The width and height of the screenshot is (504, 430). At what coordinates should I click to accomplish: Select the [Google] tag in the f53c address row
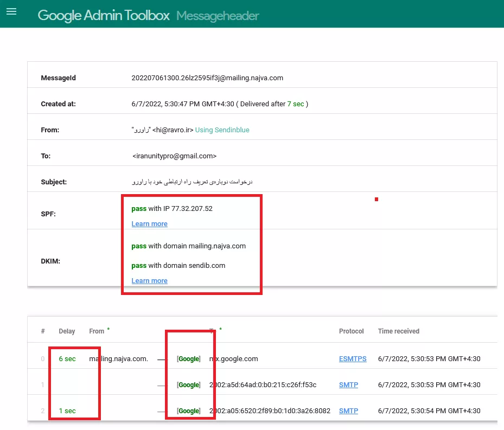click(189, 384)
